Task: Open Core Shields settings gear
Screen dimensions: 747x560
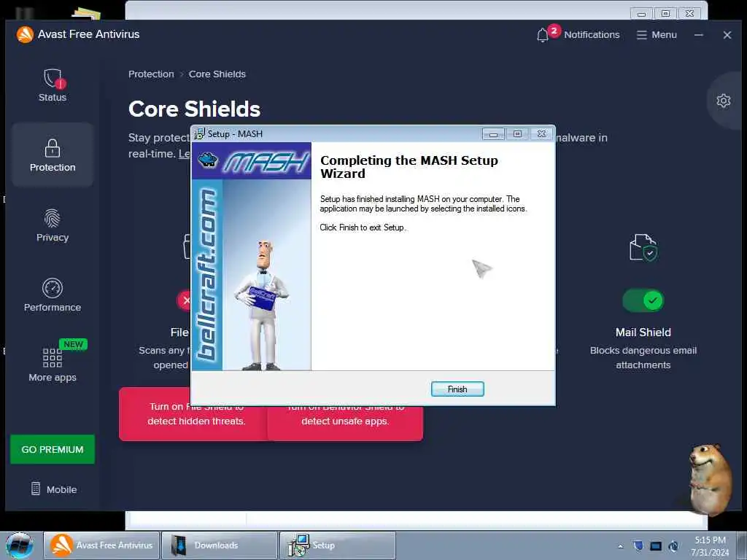Action: click(x=723, y=101)
